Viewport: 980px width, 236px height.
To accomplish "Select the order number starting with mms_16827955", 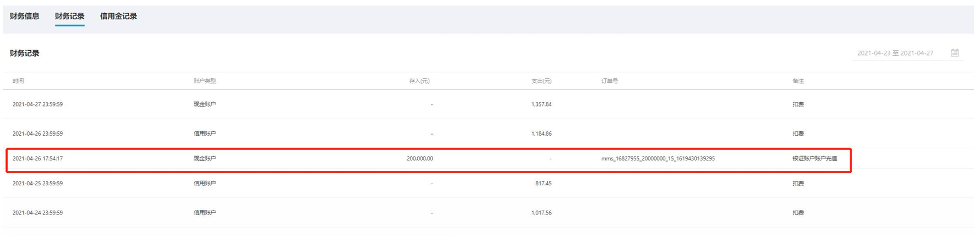I will (x=658, y=159).
